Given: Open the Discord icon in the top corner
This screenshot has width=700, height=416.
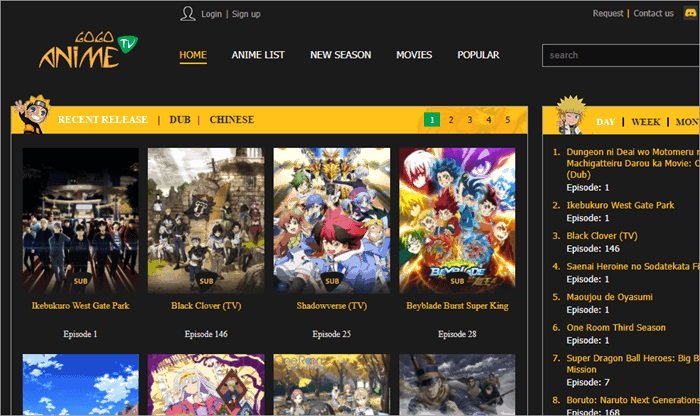Looking at the screenshot, I should point(691,13).
